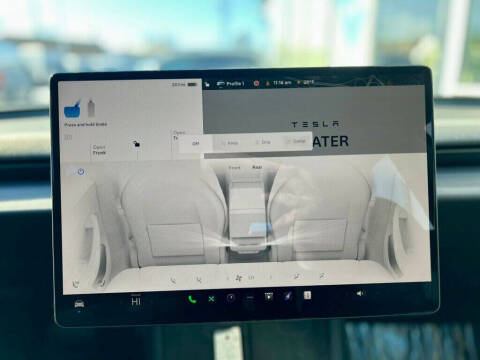Select the Off climate mode

point(195,144)
